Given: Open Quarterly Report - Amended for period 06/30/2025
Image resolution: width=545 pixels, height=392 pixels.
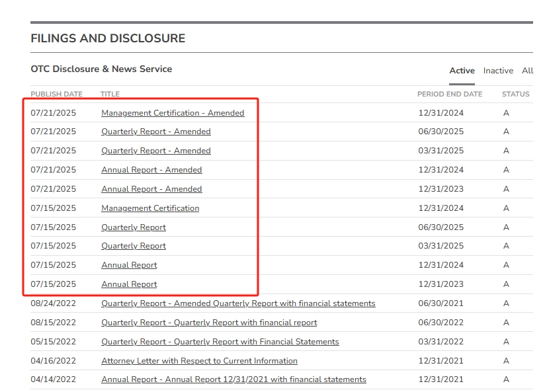Looking at the screenshot, I should point(156,132).
